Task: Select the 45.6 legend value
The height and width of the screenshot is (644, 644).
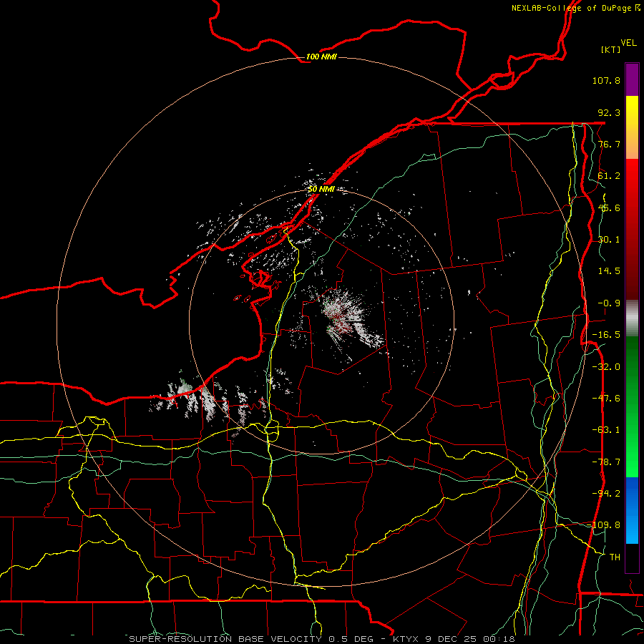Action: pyautogui.click(x=609, y=208)
